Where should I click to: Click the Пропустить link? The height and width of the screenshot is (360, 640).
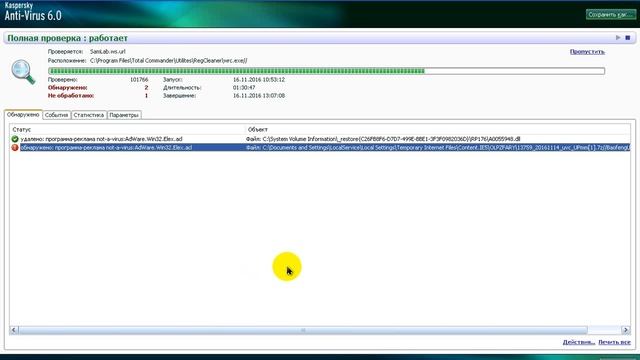coord(587,52)
